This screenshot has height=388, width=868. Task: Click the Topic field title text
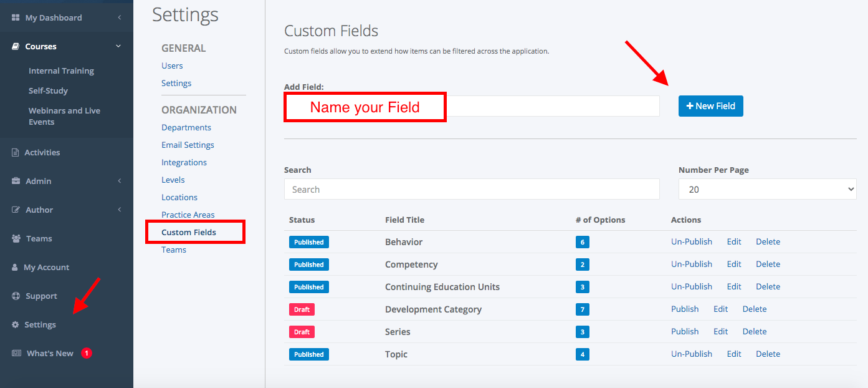[x=396, y=354]
